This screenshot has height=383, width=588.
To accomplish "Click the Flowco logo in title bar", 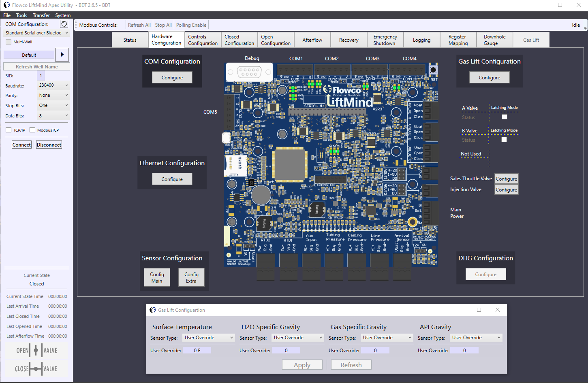I will [6, 5].
